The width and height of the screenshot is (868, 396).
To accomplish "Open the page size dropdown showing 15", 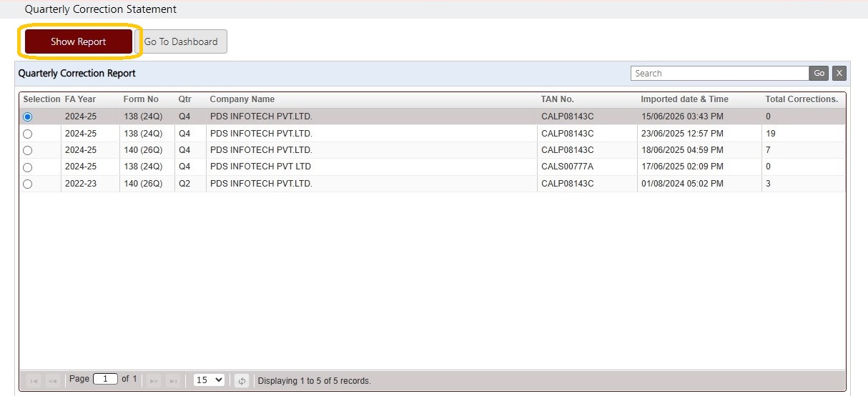I will pyautogui.click(x=209, y=380).
